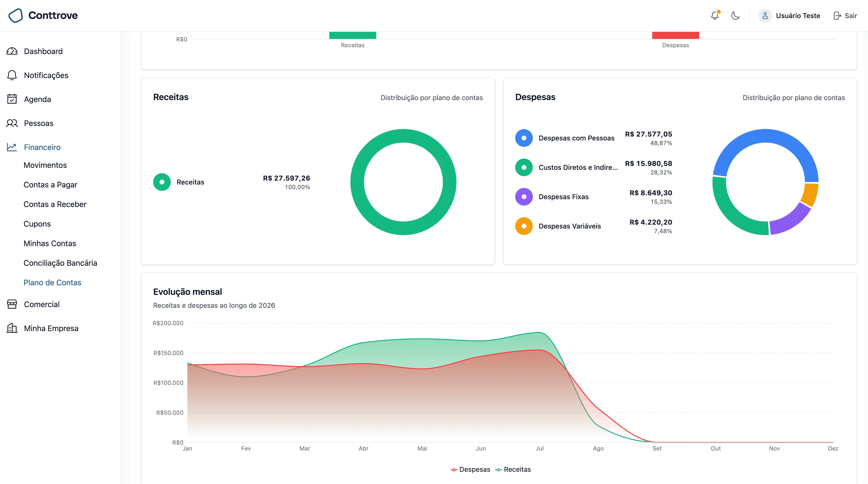Click Usuário Teste profile name

click(x=798, y=15)
